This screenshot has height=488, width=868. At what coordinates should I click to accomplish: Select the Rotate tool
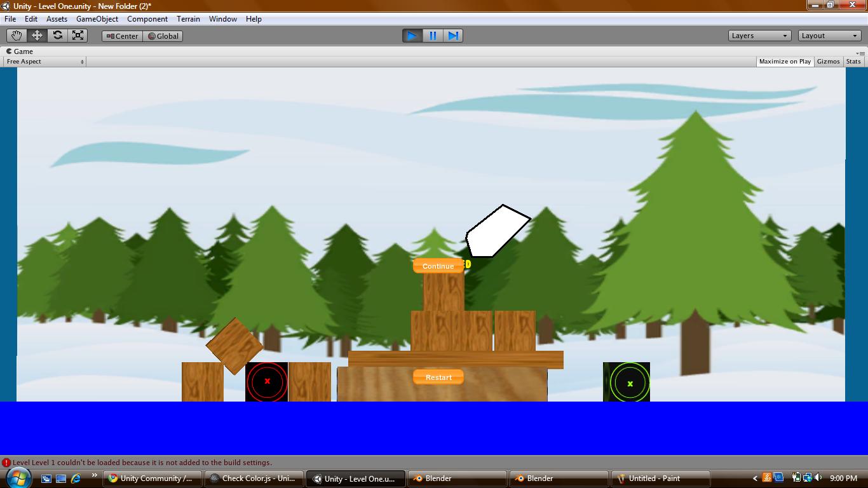[x=57, y=36]
